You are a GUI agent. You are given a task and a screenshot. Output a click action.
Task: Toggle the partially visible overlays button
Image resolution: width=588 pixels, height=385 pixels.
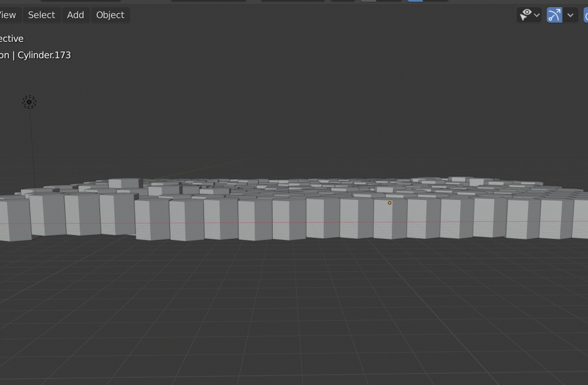586,15
